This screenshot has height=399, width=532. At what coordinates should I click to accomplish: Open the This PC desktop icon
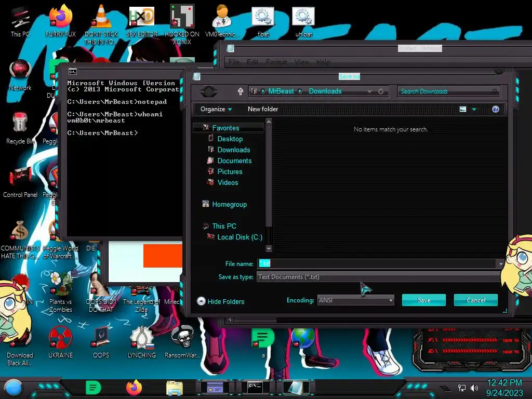pyautogui.click(x=20, y=21)
